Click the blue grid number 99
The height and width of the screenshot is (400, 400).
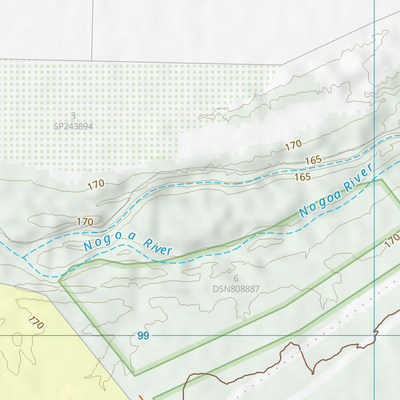point(143,336)
